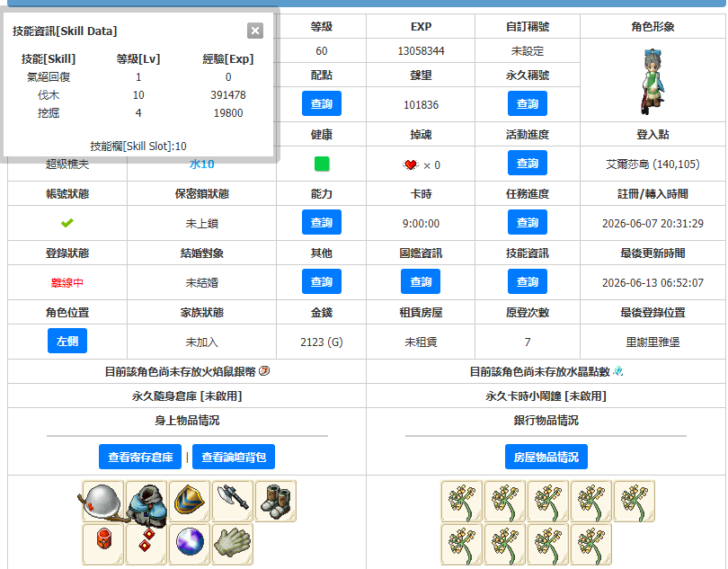Image resolution: width=728 pixels, height=569 pixels.
Task: Query the 能力 stats
Action: [x=322, y=223]
